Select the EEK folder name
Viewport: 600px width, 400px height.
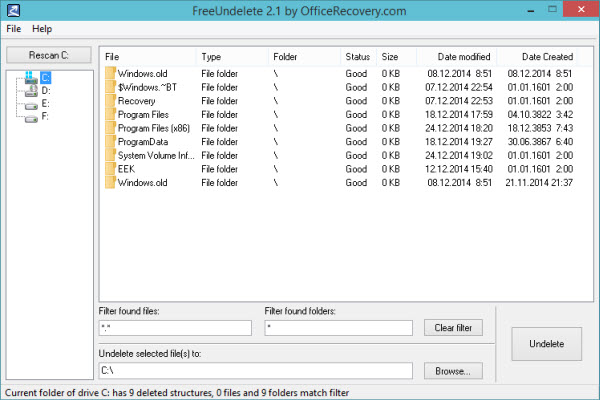click(x=126, y=169)
